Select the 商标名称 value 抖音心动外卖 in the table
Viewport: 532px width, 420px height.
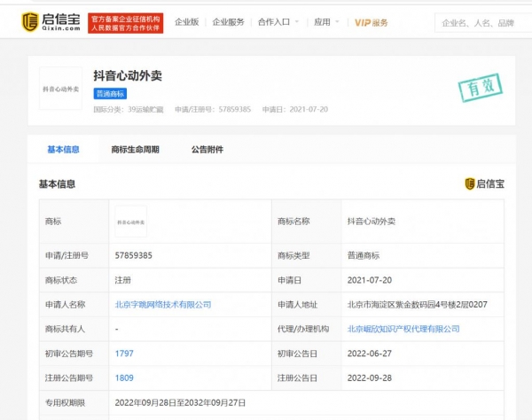pyautogui.click(x=372, y=222)
